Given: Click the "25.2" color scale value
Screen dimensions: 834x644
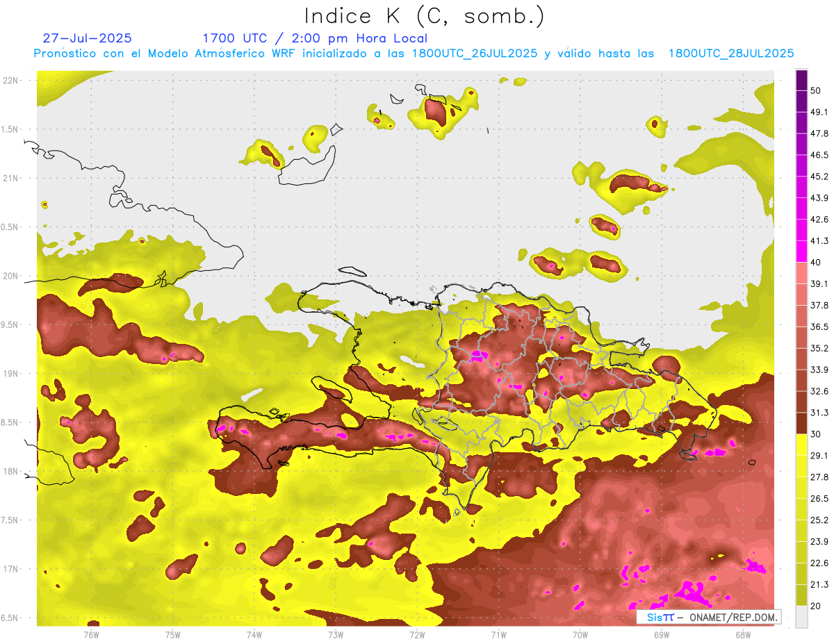Looking at the screenshot, I should [x=819, y=520].
